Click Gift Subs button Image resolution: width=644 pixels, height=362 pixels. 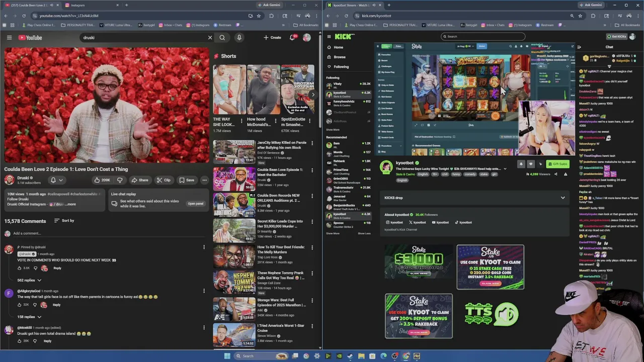(558, 164)
